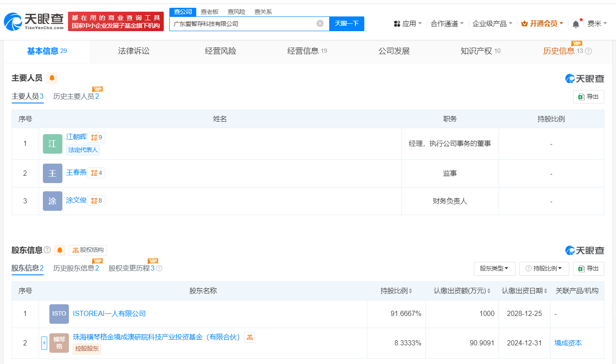Sort by 认缴出资日期 column
Viewport: 616px width, 364px height.
(x=524, y=291)
